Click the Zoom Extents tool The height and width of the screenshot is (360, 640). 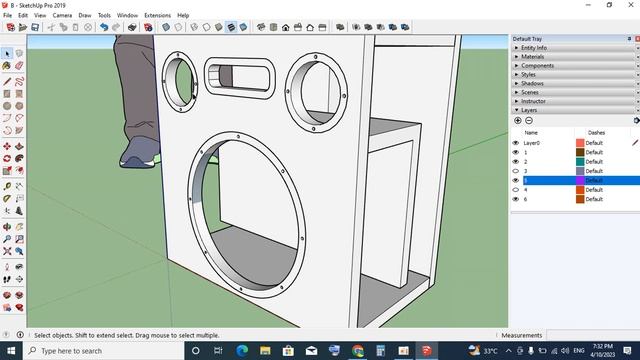coord(7,251)
